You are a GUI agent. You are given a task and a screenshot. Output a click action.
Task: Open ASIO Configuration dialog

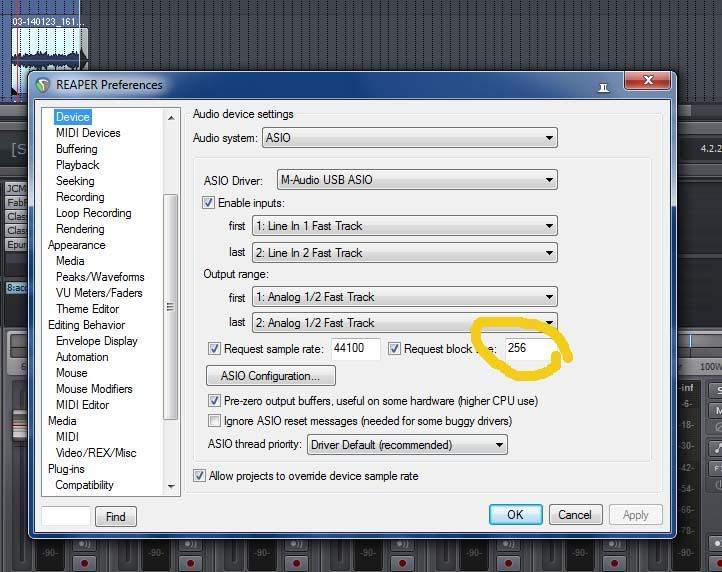pos(271,376)
